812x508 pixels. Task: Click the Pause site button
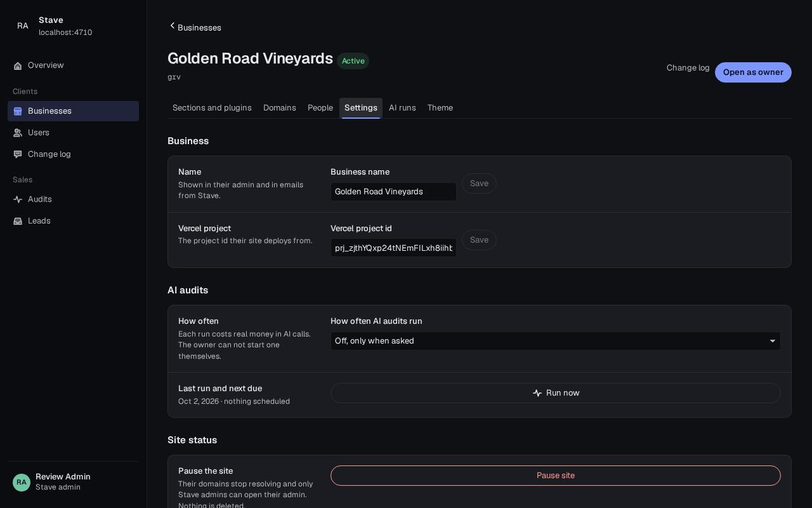click(x=556, y=476)
